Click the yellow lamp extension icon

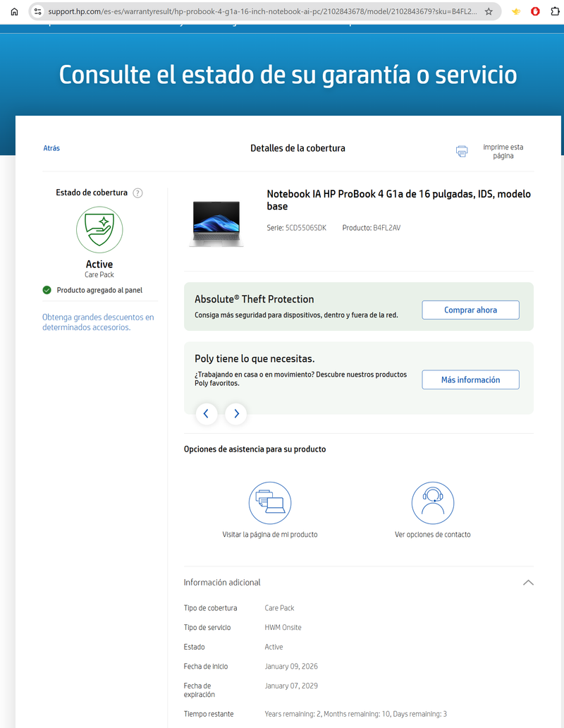click(x=516, y=11)
